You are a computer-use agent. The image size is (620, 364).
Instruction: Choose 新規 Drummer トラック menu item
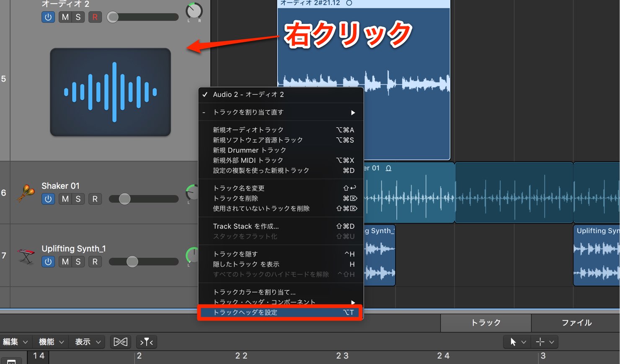point(280,150)
